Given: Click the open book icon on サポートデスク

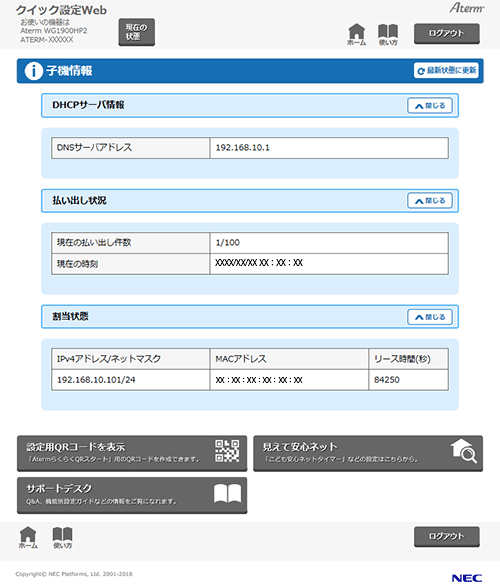Looking at the screenshot, I should click(x=227, y=493).
